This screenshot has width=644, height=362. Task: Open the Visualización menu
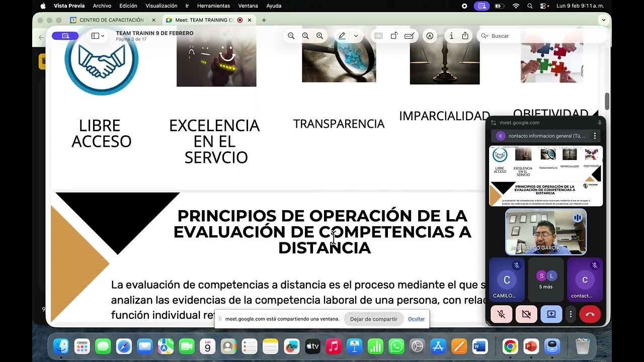point(162,6)
